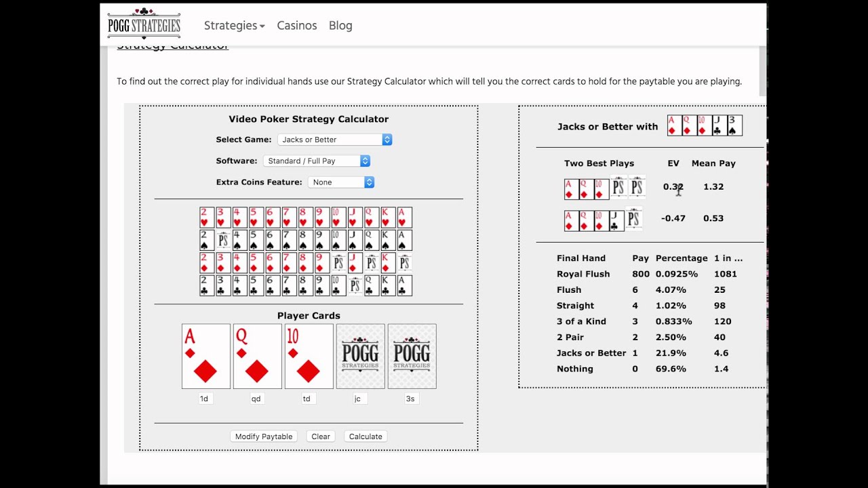Click the Mean Pay value 1.32

point(713,186)
